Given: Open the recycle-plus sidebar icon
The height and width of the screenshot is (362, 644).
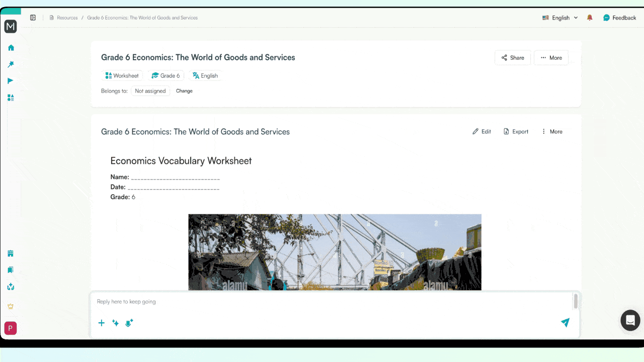Looking at the screenshot, I should click(x=11, y=287).
